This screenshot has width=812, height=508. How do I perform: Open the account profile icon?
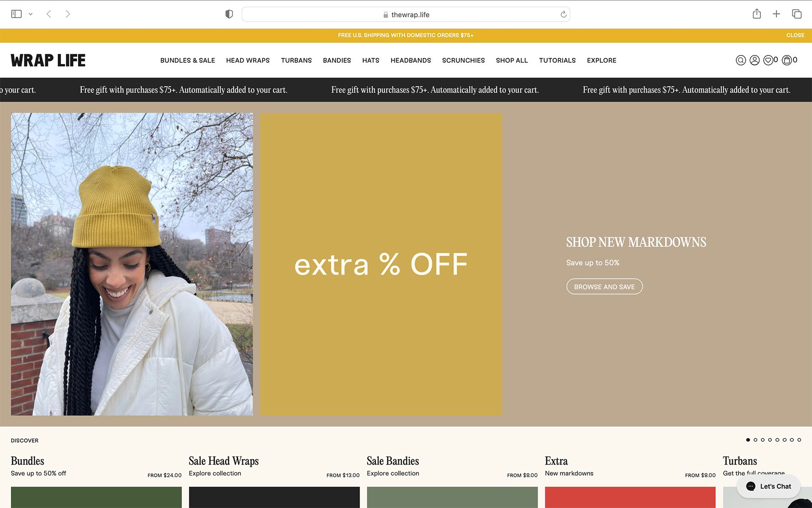(x=754, y=60)
